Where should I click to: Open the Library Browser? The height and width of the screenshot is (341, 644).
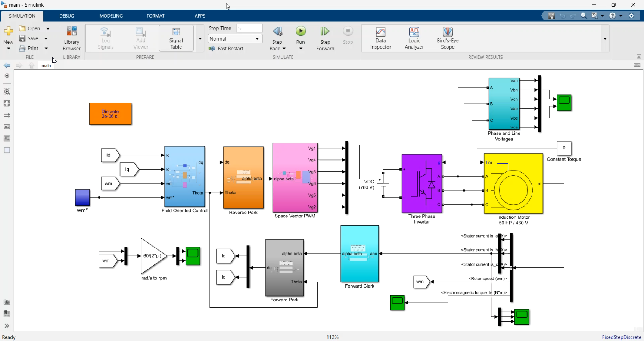(72, 38)
